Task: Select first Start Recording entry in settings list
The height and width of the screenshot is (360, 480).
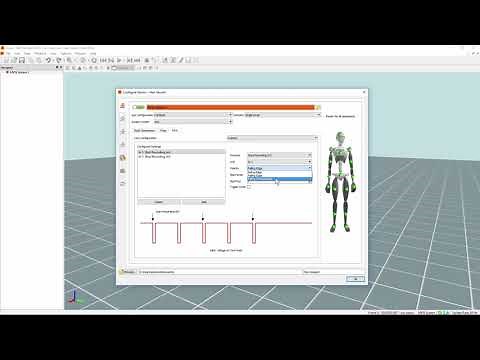Action: (x=181, y=152)
